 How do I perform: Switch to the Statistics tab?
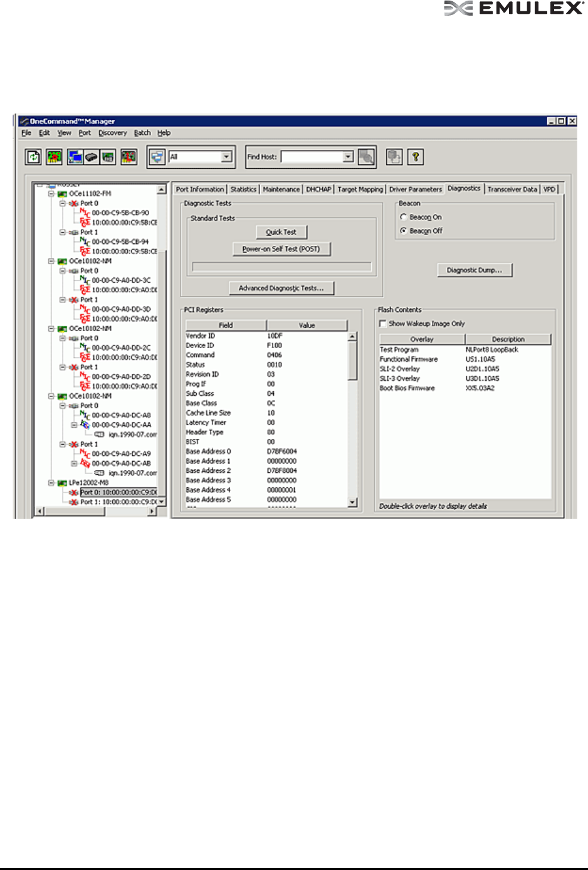tap(243, 189)
